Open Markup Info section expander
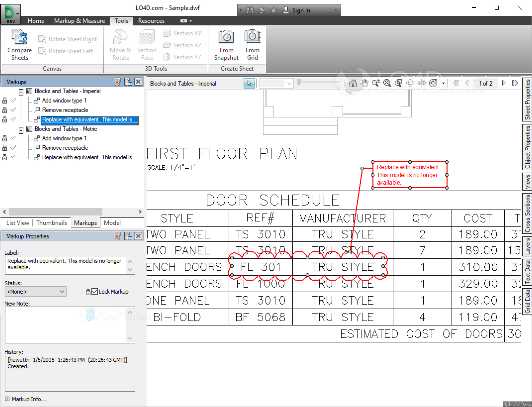Viewport: 532px width, 407px height. click(x=6, y=397)
